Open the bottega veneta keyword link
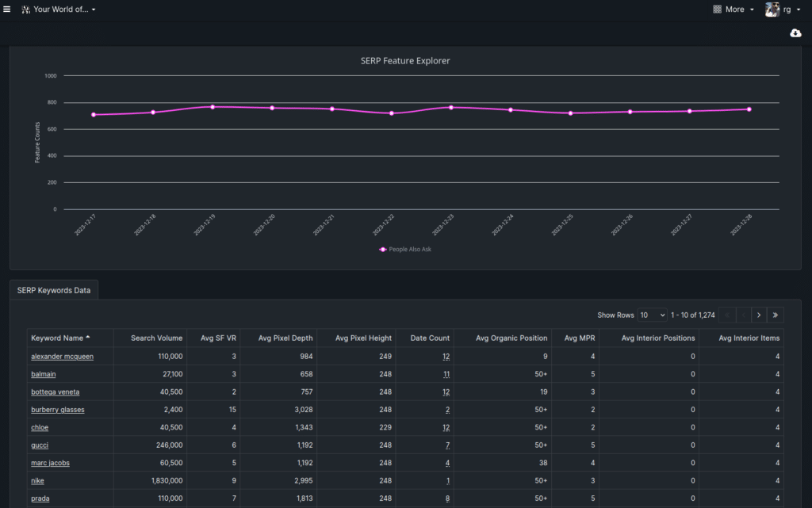This screenshot has width=812, height=508. click(56, 392)
